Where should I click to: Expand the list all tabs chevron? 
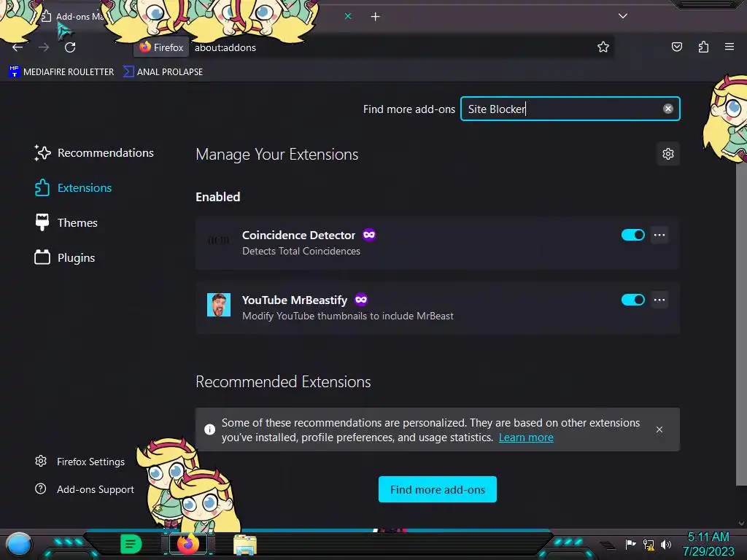pos(623,16)
